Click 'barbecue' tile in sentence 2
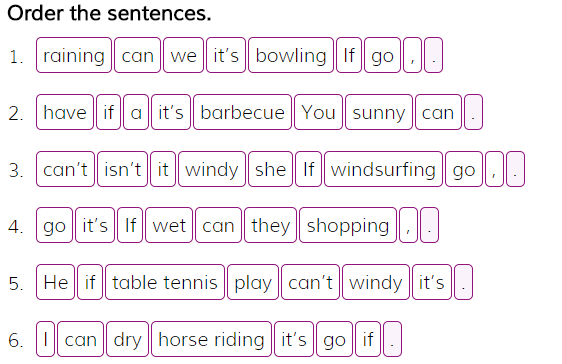 point(242,112)
